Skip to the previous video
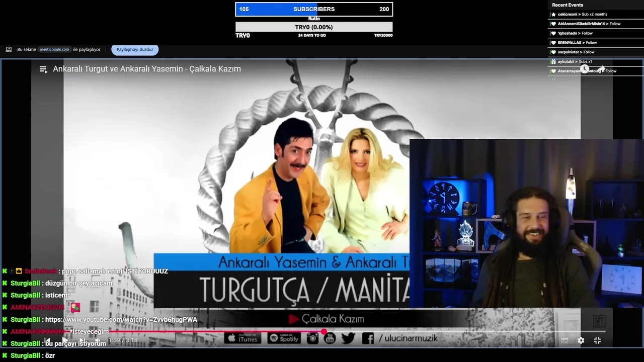644x362 pixels. [47, 340]
